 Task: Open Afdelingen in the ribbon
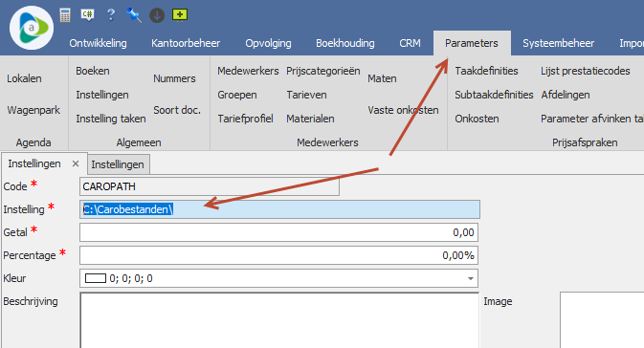click(566, 95)
